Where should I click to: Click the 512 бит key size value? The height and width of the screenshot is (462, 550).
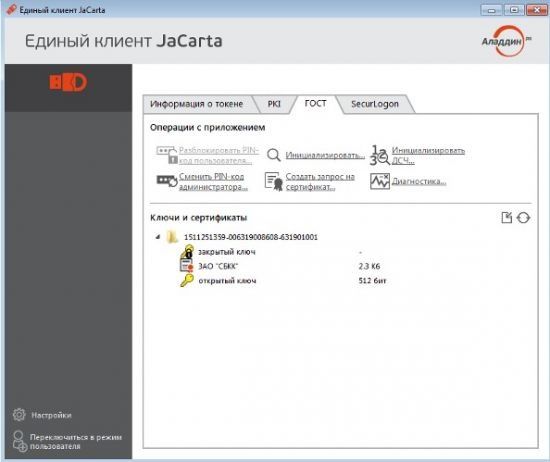coord(372,281)
